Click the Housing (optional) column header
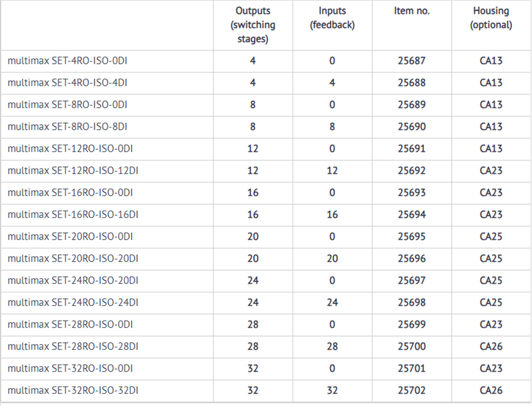This screenshot has height=406, width=532. 490,18
